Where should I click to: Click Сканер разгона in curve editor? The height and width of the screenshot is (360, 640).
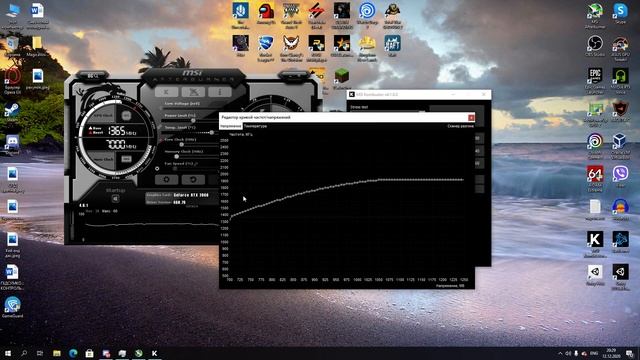coord(460,126)
